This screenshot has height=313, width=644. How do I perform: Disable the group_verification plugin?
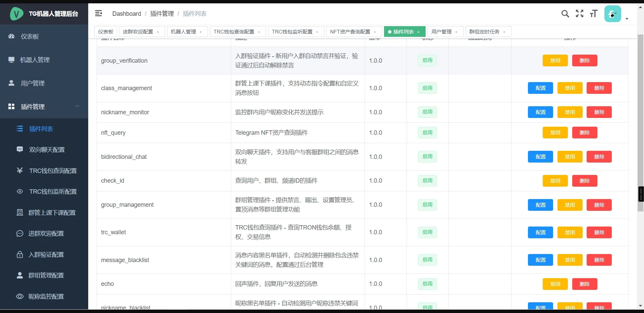(x=555, y=61)
